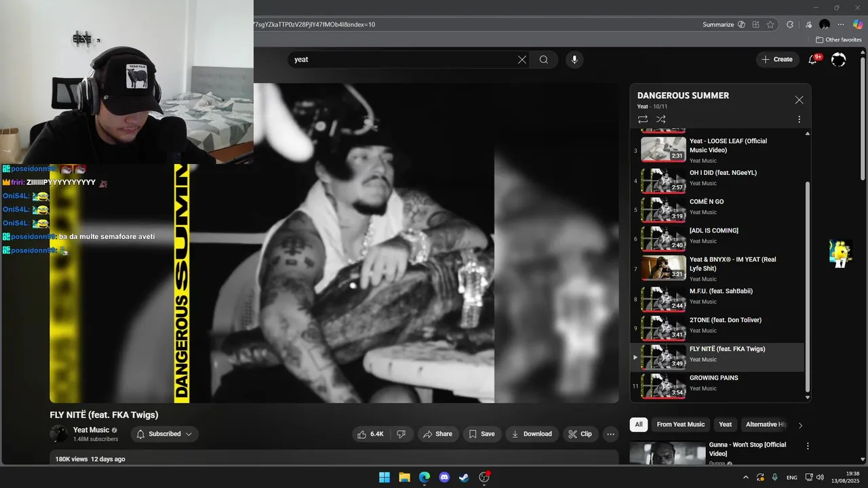Open the Copilot sidebar icon
The image size is (868, 488).
tap(858, 24)
